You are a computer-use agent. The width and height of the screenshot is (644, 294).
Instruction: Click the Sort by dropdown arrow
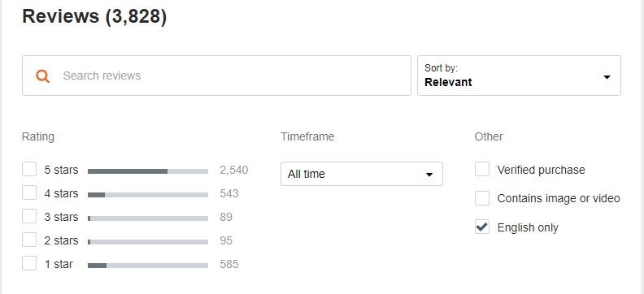(607, 77)
